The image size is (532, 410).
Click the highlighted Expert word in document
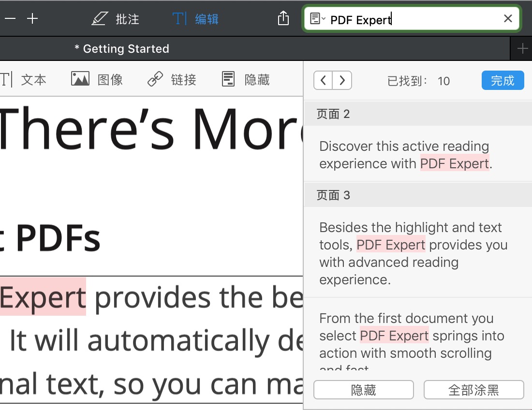point(43,297)
